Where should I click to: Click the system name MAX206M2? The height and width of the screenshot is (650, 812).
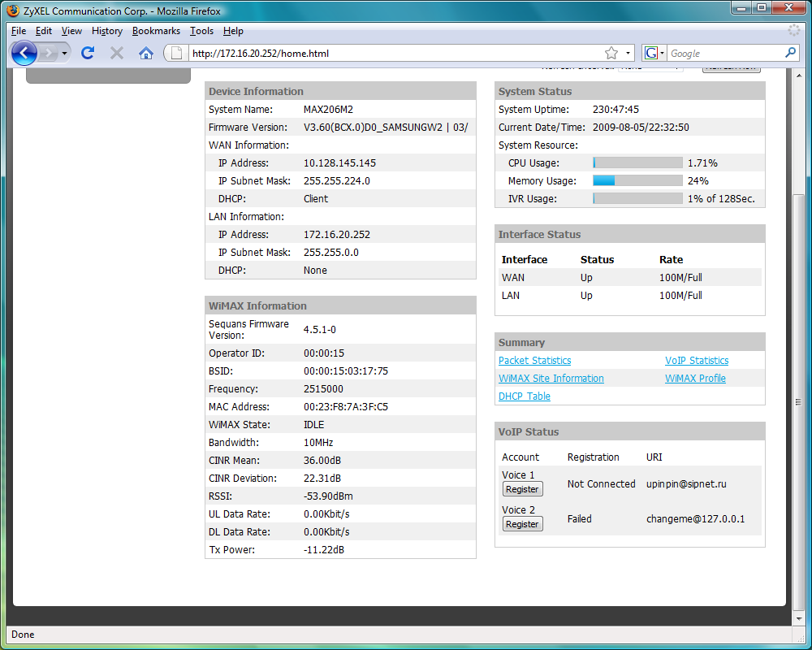pos(328,110)
